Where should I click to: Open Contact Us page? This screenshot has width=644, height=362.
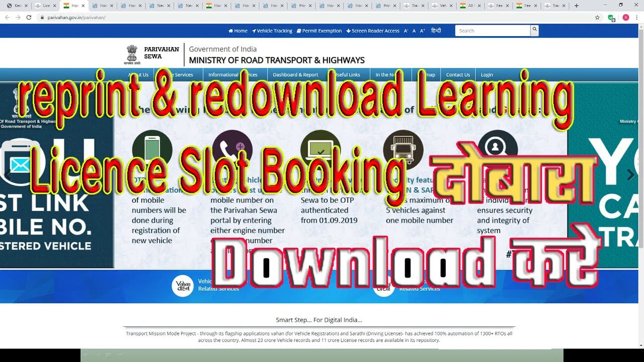(x=458, y=74)
